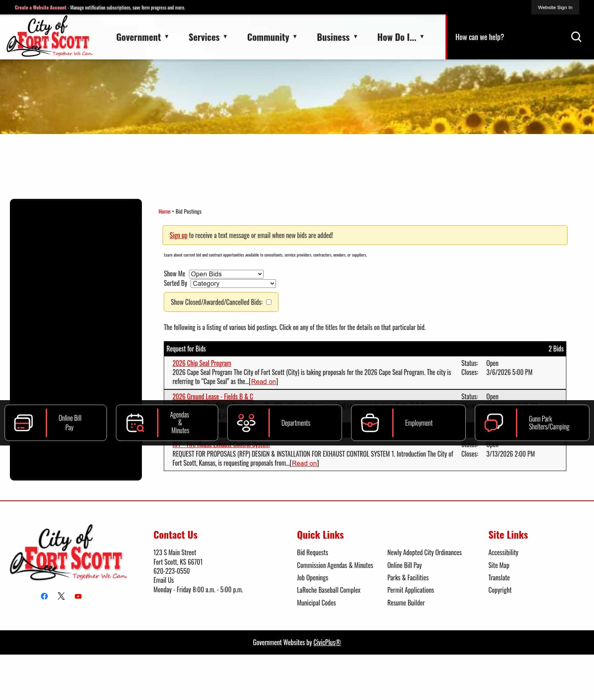Click the '3/6/2026 5:00 PM' closing date

tap(509, 372)
